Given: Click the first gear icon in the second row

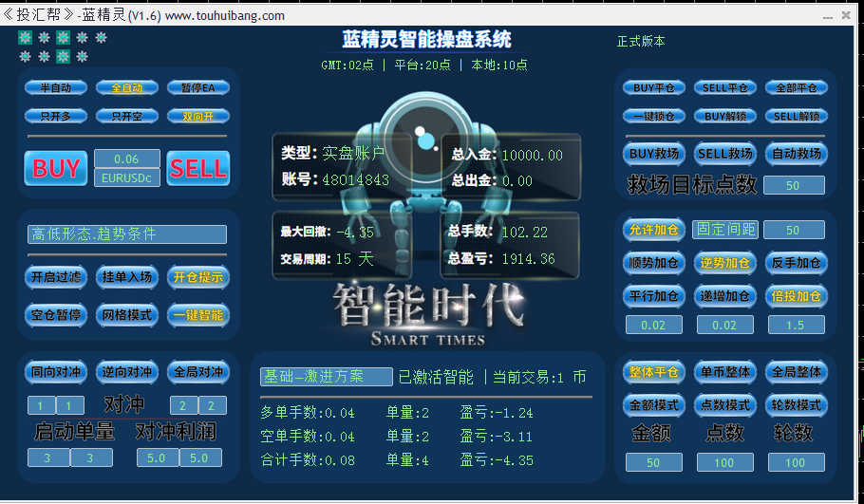Looking at the screenshot, I should pos(25,56).
